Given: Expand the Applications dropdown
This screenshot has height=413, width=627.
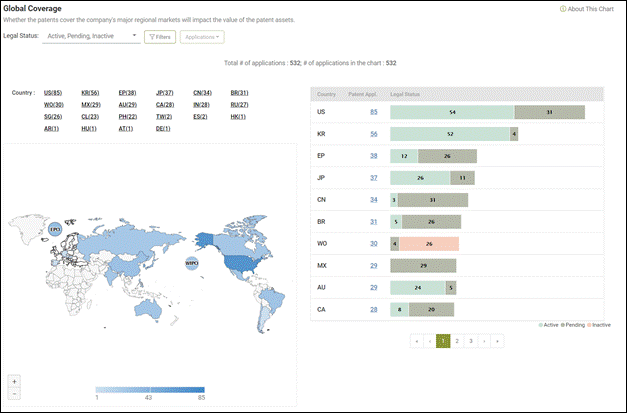Looking at the screenshot, I should (x=202, y=37).
